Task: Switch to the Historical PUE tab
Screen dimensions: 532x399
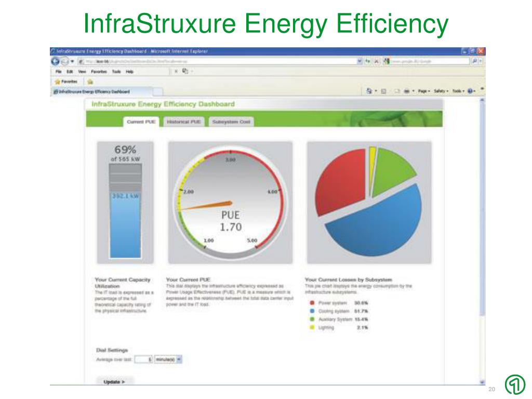Action: (x=184, y=122)
